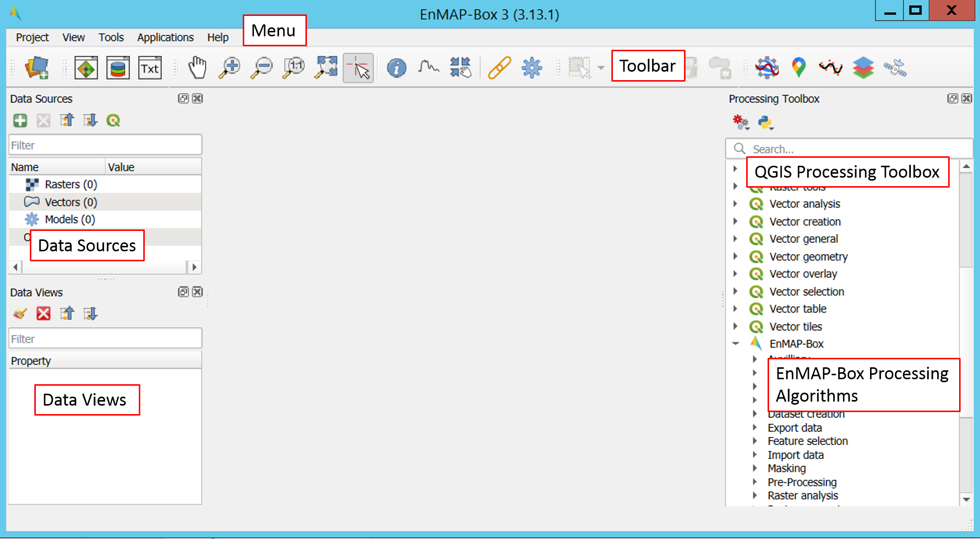The height and width of the screenshot is (539, 980).
Task: Open the Help menu
Action: [x=218, y=37]
